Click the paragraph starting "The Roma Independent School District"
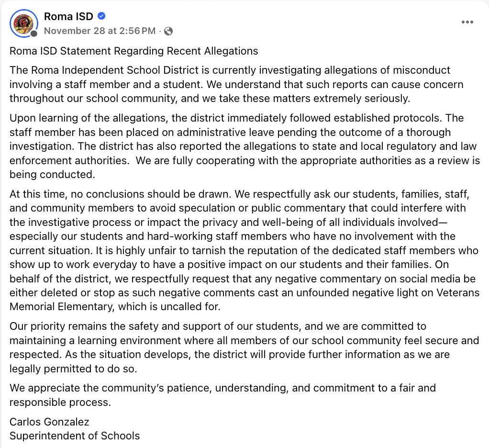 tap(230, 85)
